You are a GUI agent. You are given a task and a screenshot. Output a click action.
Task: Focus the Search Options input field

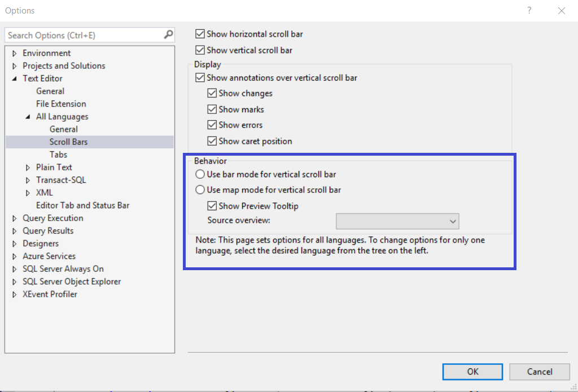pyautogui.click(x=84, y=35)
